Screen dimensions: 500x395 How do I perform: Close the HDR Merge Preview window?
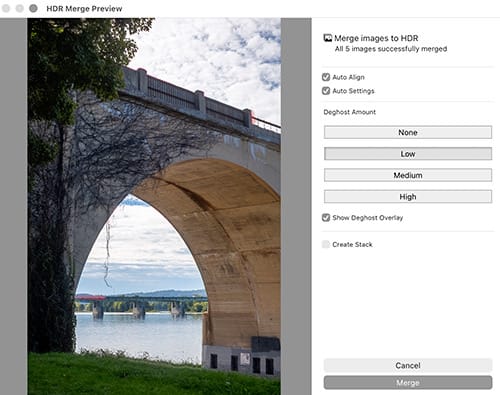tap(6, 8)
